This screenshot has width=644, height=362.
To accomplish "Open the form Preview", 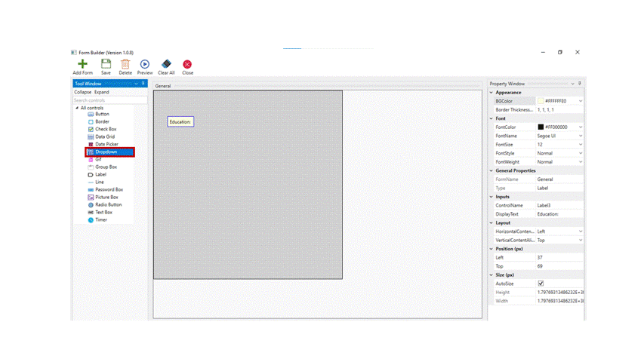I will (x=145, y=65).
